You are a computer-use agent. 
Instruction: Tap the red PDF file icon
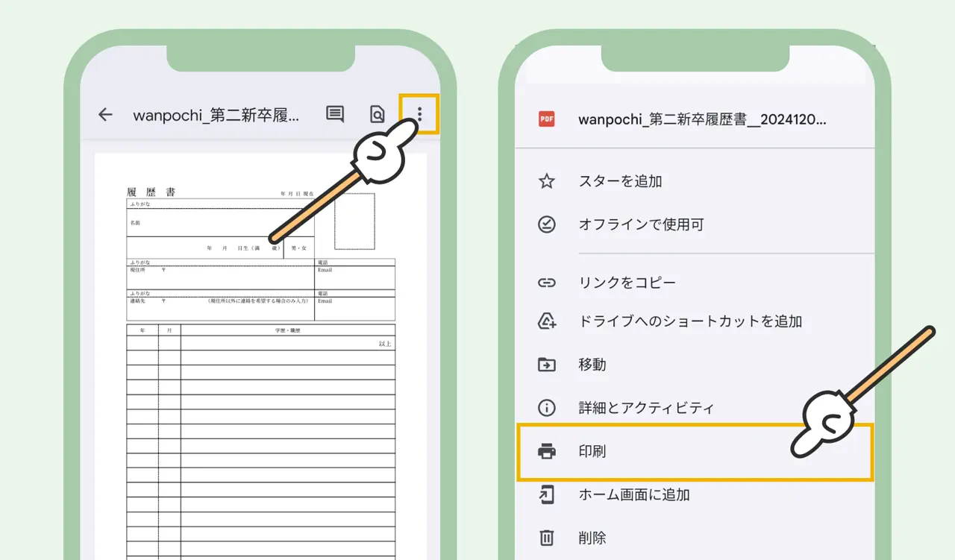[547, 119]
